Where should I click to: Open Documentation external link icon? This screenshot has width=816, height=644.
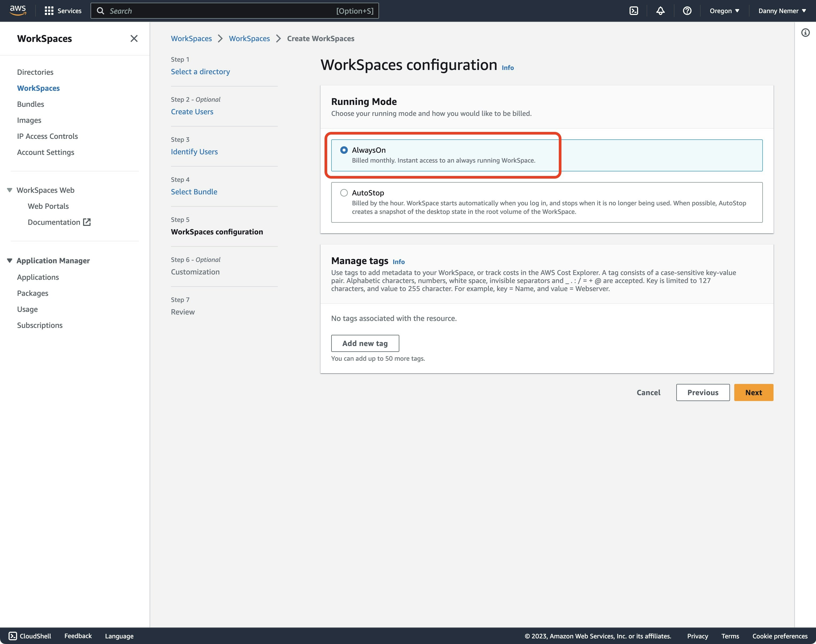pyautogui.click(x=87, y=222)
